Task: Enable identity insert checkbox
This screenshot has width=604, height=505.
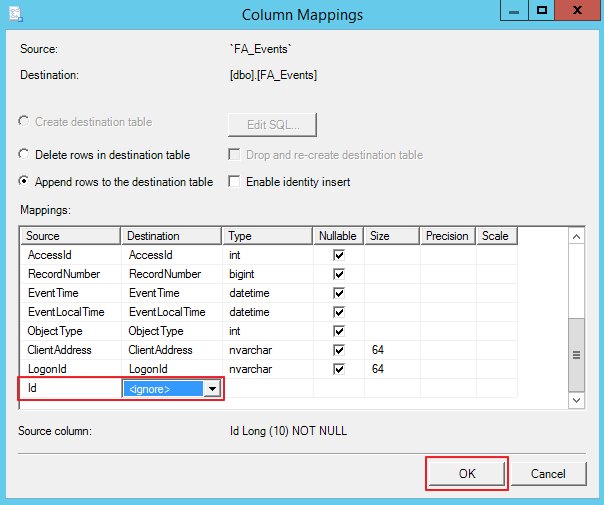Action: [234, 182]
